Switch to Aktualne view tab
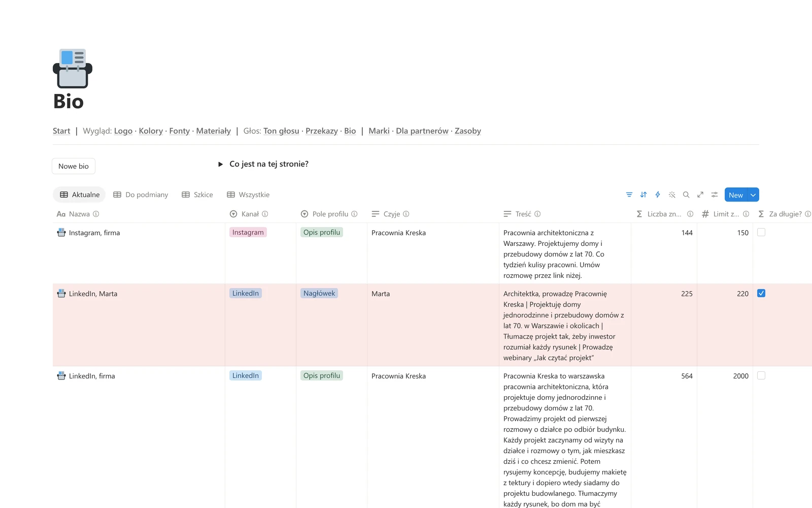This screenshot has width=812, height=508. click(80, 195)
